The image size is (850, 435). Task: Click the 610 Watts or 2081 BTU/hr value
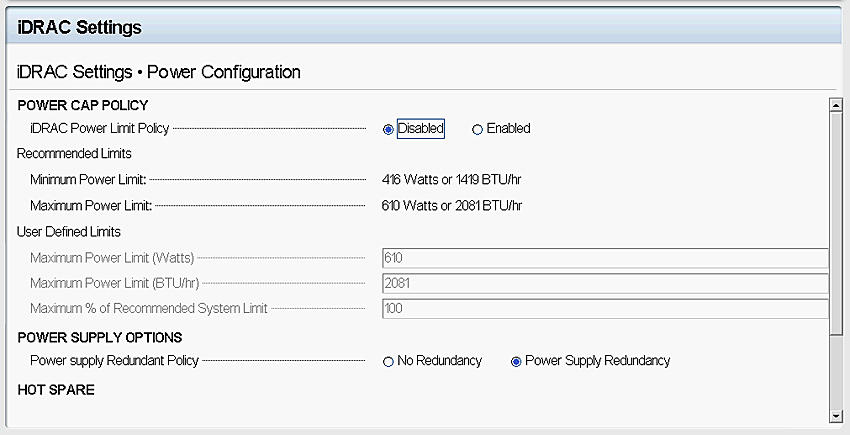(x=452, y=206)
